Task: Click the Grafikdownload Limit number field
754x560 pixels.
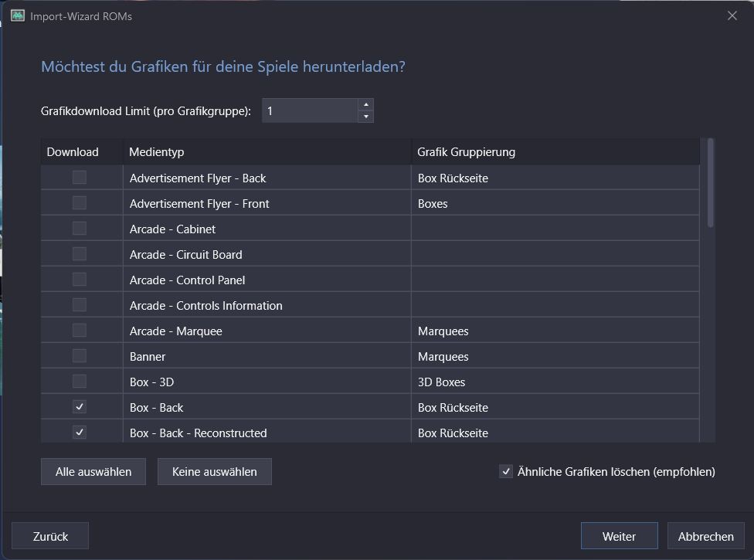Action: (x=309, y=110)
